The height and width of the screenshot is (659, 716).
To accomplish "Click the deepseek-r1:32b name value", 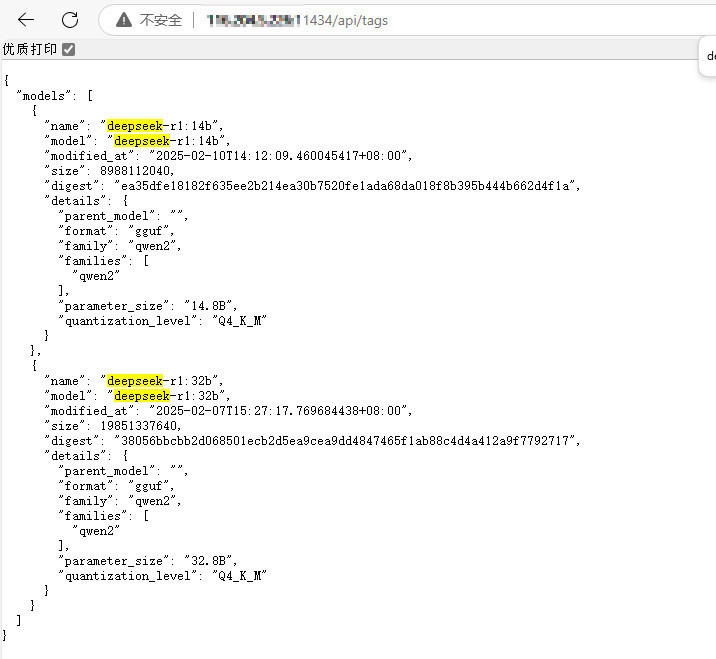I will click(x=165, y=380).
